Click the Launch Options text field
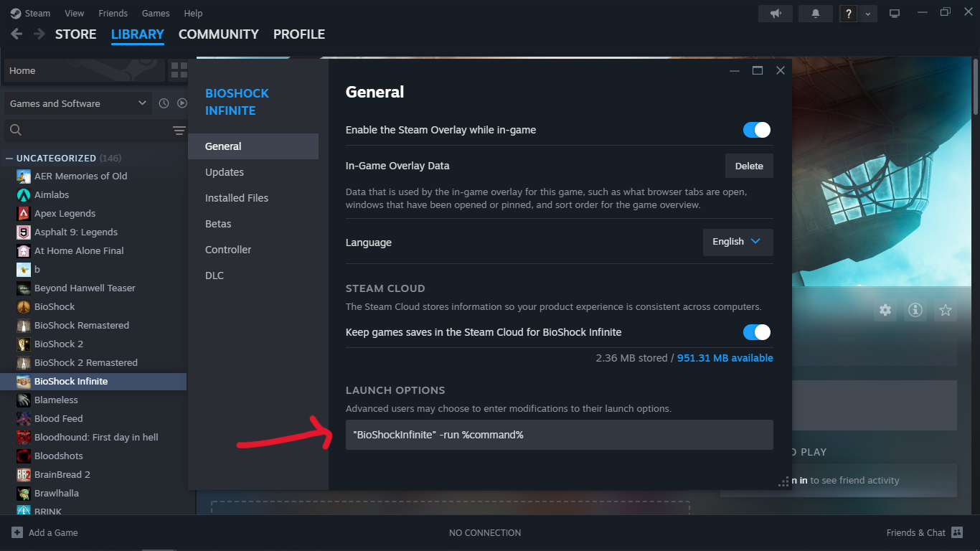 pyautogui.click(x=559, y=435)
